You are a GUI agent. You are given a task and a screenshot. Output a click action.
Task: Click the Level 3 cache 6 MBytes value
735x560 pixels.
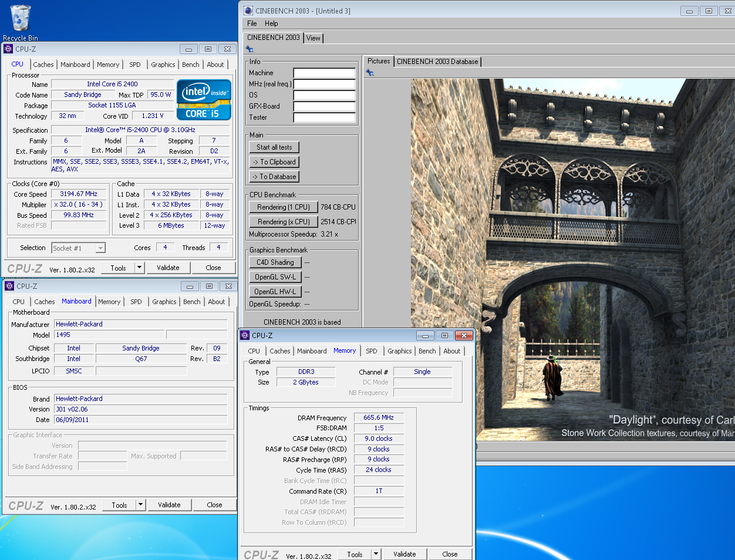(x=171, y=225)
